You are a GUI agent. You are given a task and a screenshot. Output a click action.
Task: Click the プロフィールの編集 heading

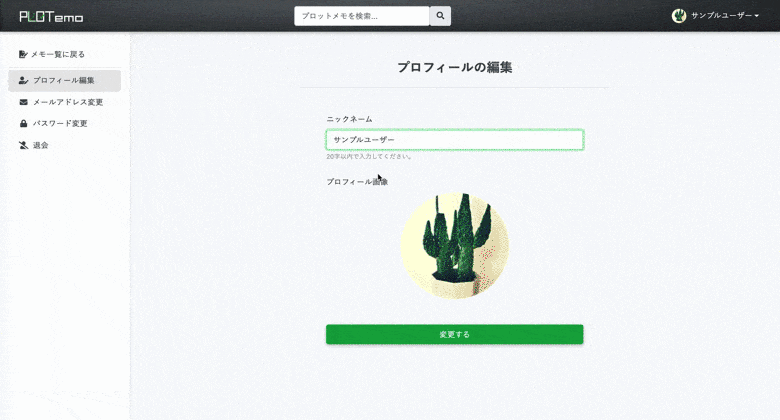point(455,67)
